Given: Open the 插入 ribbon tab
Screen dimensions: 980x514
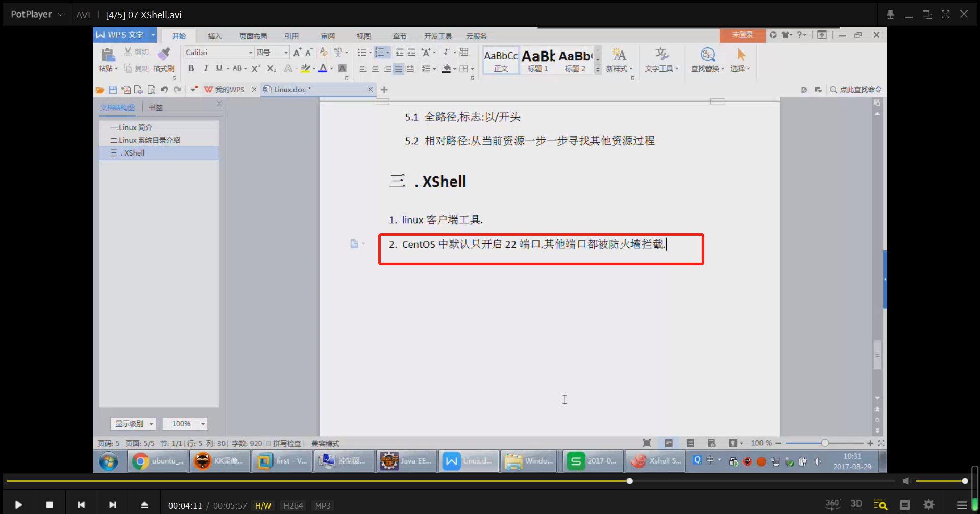Looking at the screenshot, I should (214, 36).
